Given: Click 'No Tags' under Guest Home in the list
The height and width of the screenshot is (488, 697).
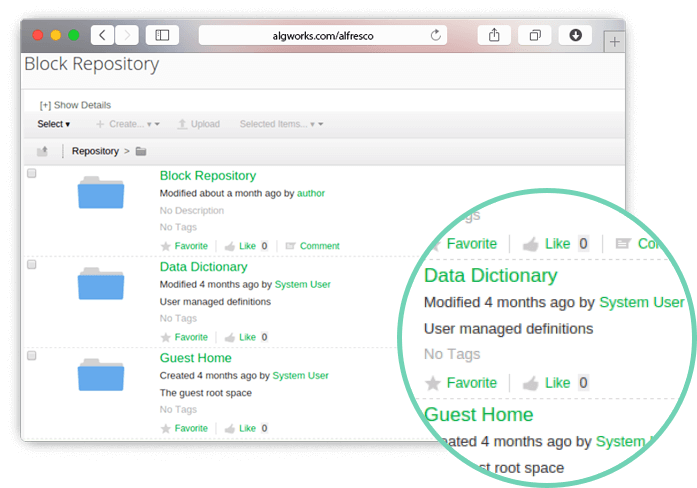Looking at the screenshot, I should point(178,409).
